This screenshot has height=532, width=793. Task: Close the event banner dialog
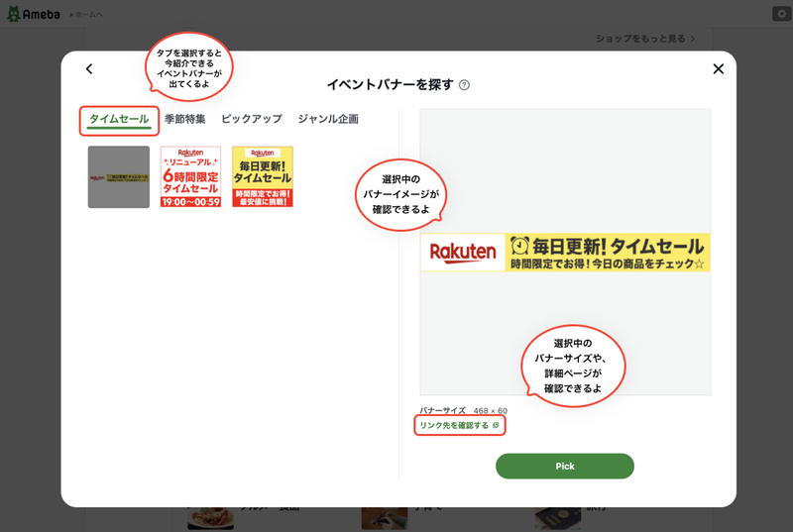(718, 68)
